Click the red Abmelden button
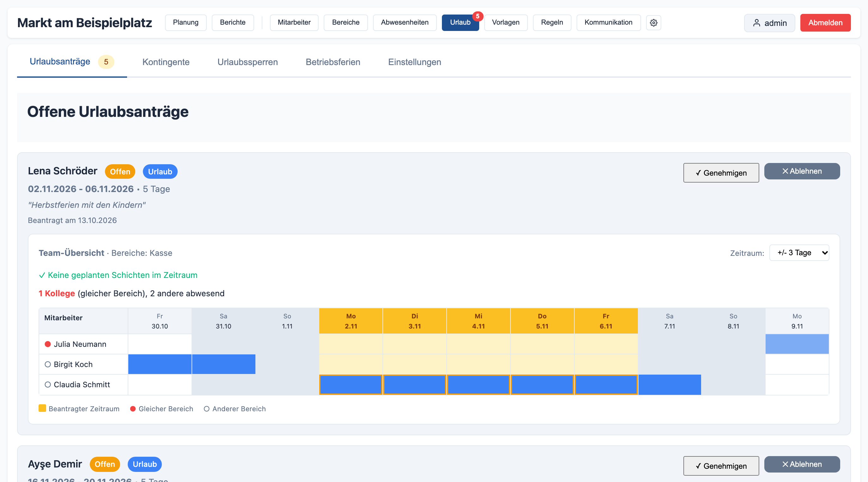868x482 pixels. 825,22
